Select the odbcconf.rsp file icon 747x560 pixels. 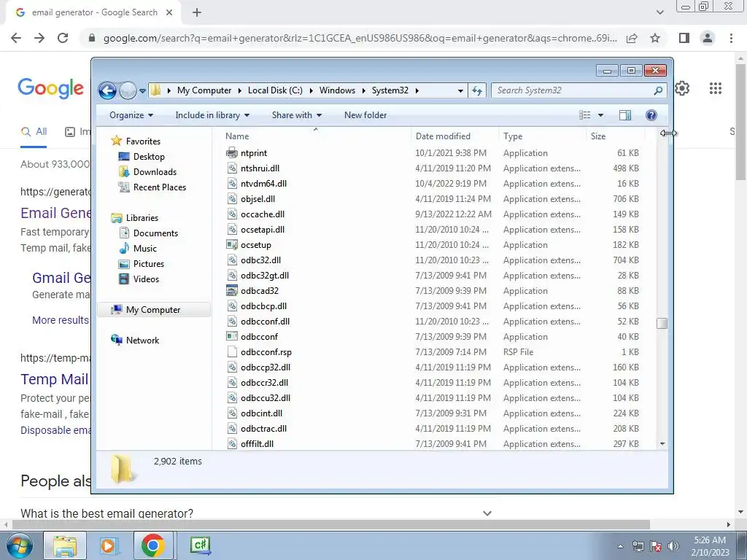[x=232, y=352]
